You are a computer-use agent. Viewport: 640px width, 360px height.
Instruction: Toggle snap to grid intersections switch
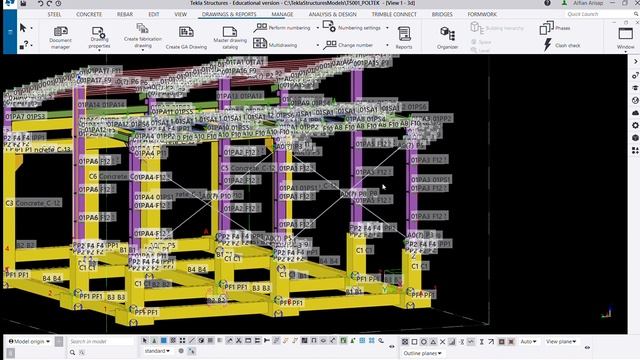point(405,342)
